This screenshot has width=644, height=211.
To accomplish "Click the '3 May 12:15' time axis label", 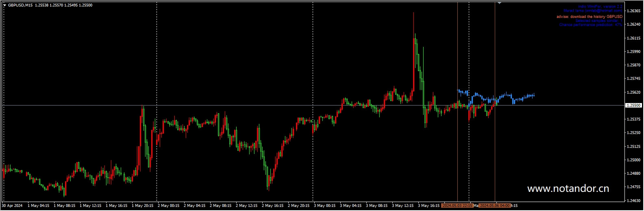I will click(402, 206).
